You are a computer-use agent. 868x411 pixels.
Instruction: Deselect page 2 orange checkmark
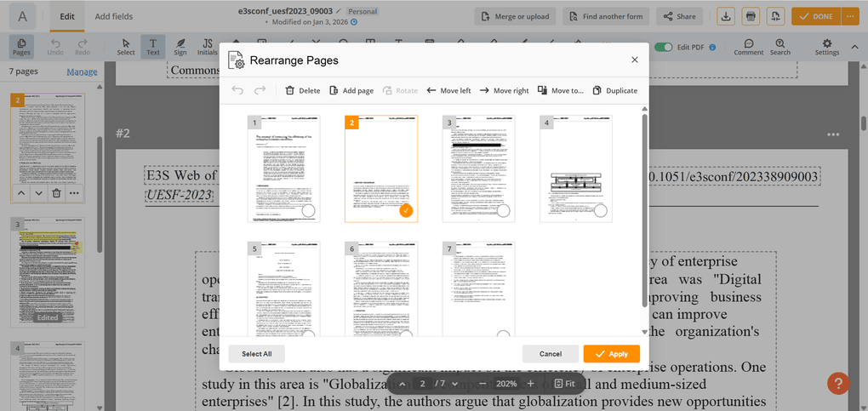tap(406, 210)
